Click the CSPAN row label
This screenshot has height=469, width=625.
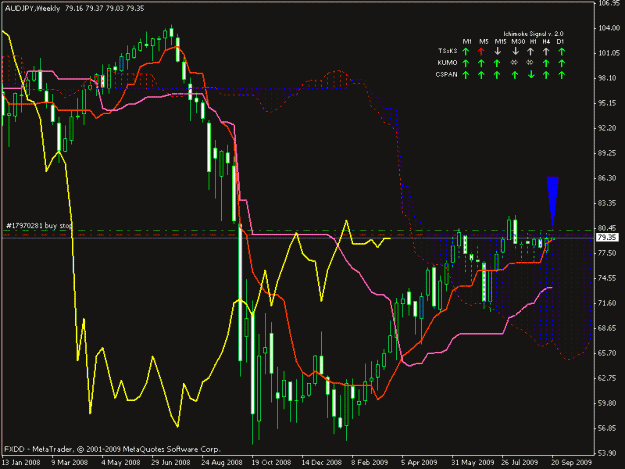(x=446, y=74)
